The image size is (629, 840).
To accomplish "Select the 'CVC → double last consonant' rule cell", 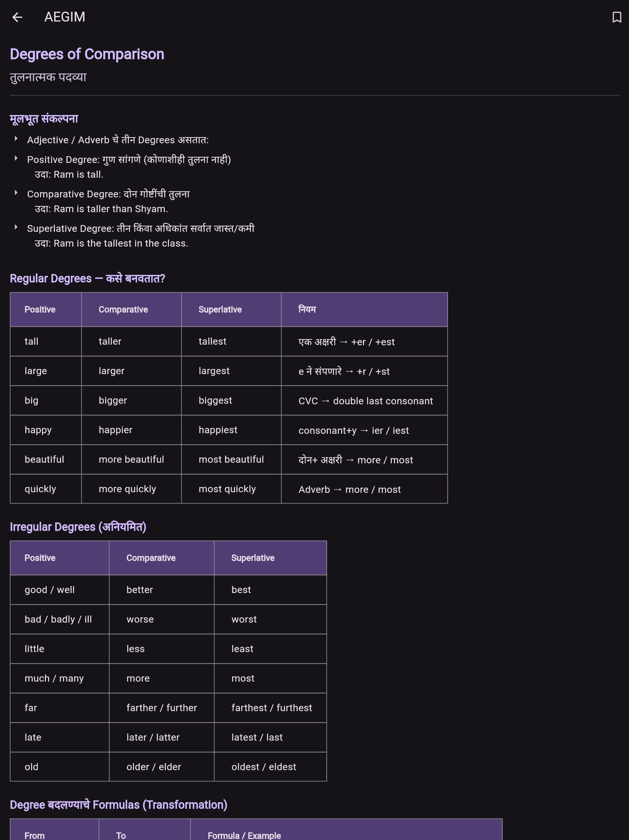I will 364,400.
